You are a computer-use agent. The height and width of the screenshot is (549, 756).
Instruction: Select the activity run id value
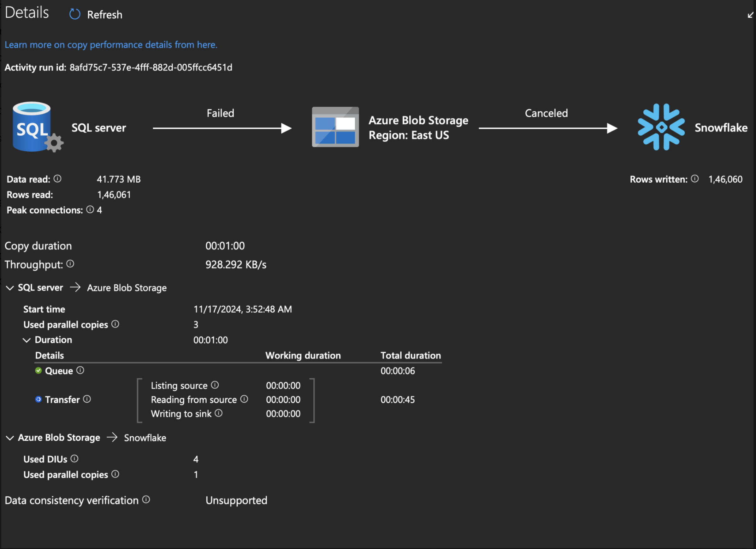click(151, 67)
